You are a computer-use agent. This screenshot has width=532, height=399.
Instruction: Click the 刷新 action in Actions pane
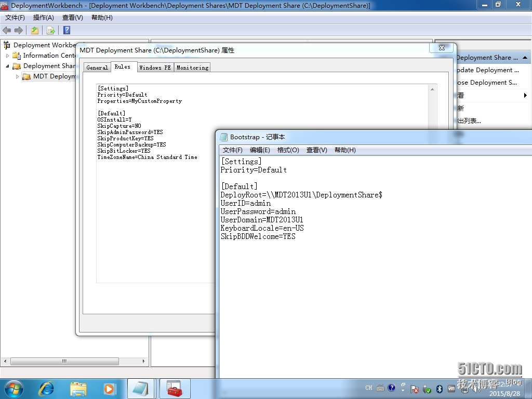point(460,108)
